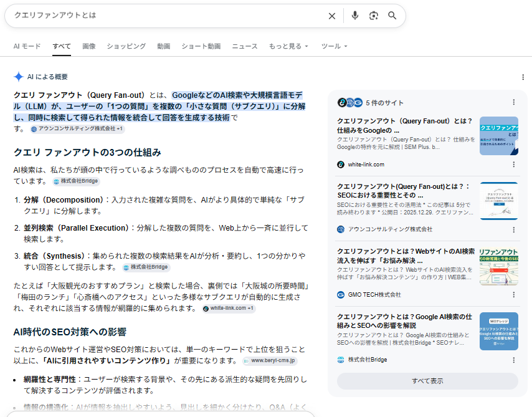Screen dimensions: 532x417
Task: Click the GMO TECH株式会社 source name
Action: [374, 295]
